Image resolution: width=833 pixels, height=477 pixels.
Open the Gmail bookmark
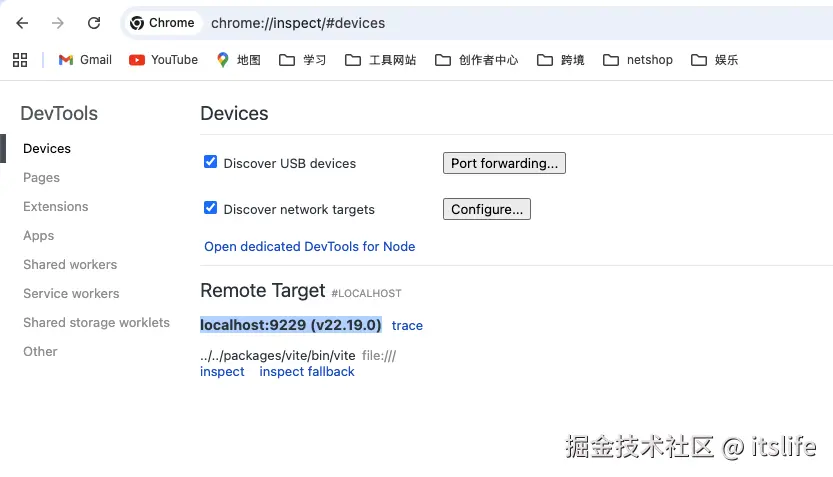pyautogui.click(x=85, y=60)
